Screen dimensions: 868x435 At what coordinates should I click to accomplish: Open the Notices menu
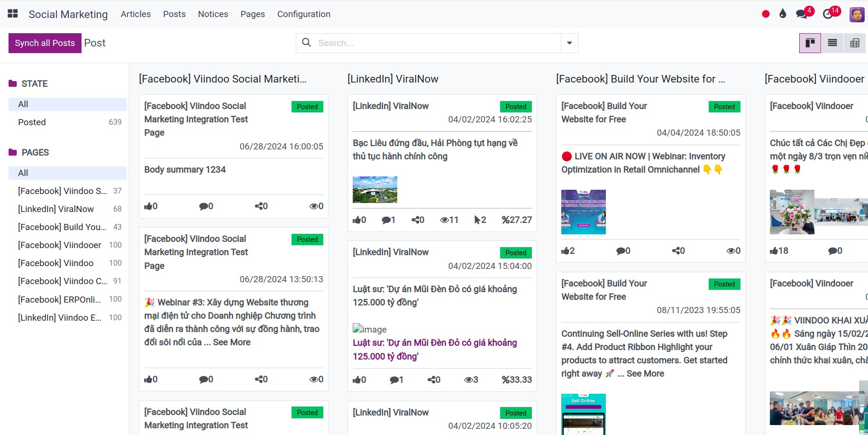213,14
